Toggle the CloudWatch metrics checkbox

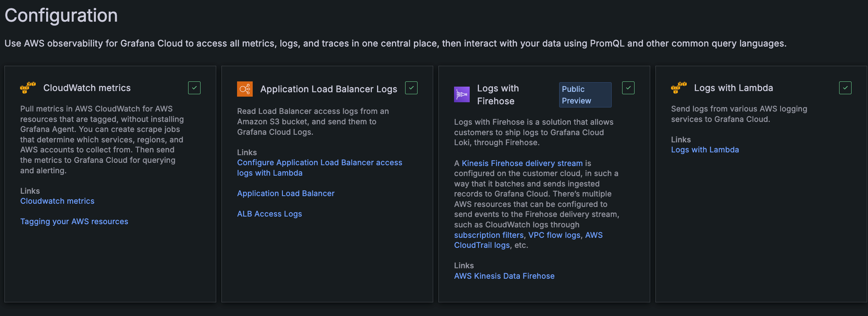(194, 88)
